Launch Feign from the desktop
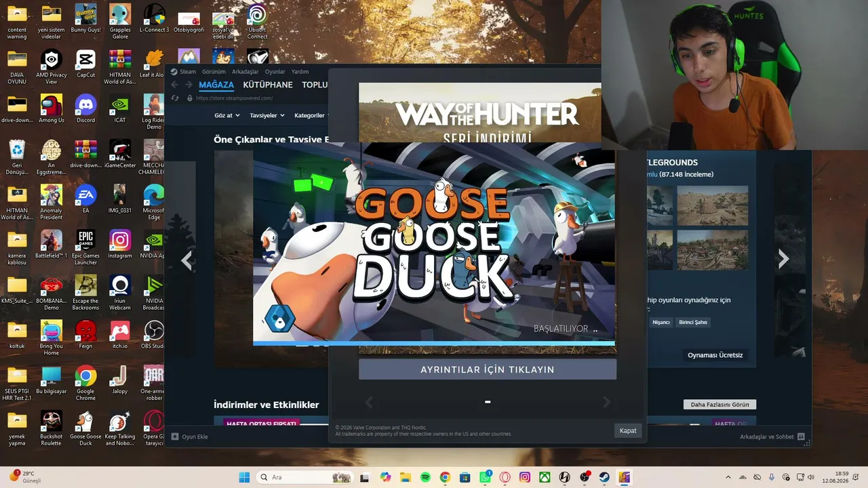Viewport: 868px width, 488px height. (x=85, y=335)
